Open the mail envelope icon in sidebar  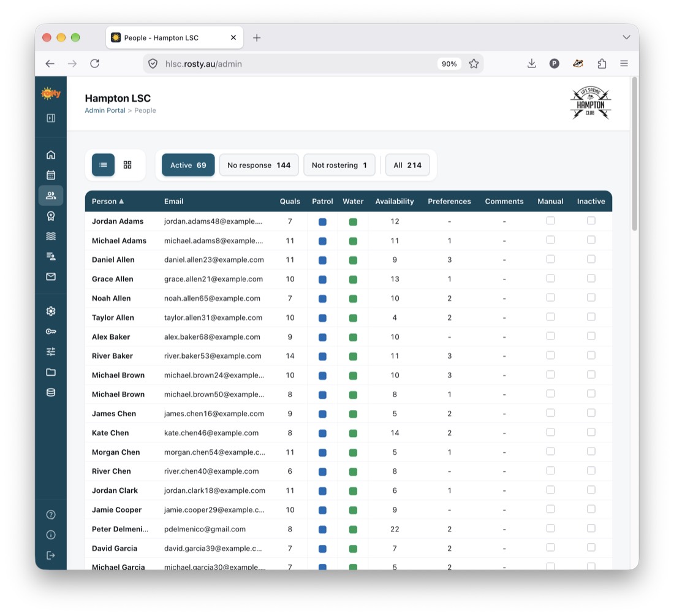tap(51, 276)
